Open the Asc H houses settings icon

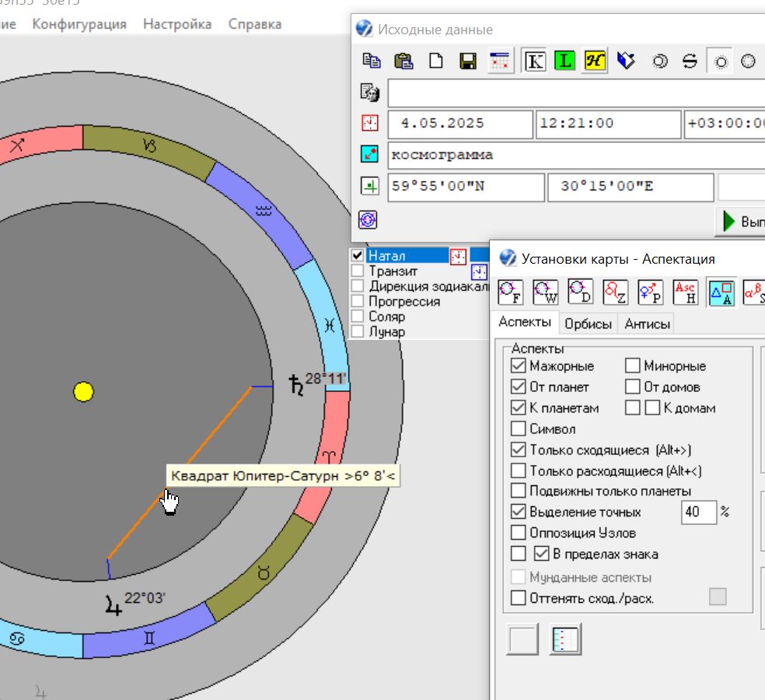pos(686,292)
